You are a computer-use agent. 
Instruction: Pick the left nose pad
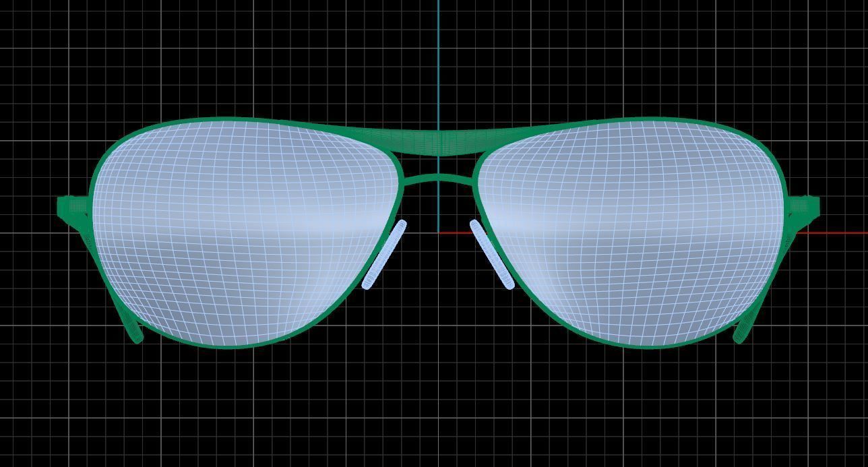[x=384, y=255]
